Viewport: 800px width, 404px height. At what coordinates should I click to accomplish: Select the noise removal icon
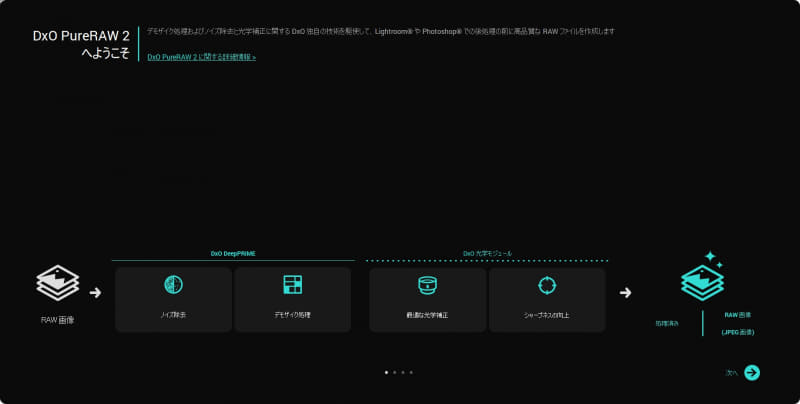pos(173,284)
